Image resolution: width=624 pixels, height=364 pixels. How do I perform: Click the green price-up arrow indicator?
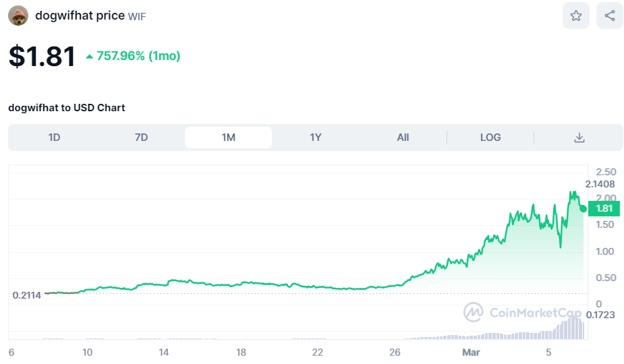90,57
